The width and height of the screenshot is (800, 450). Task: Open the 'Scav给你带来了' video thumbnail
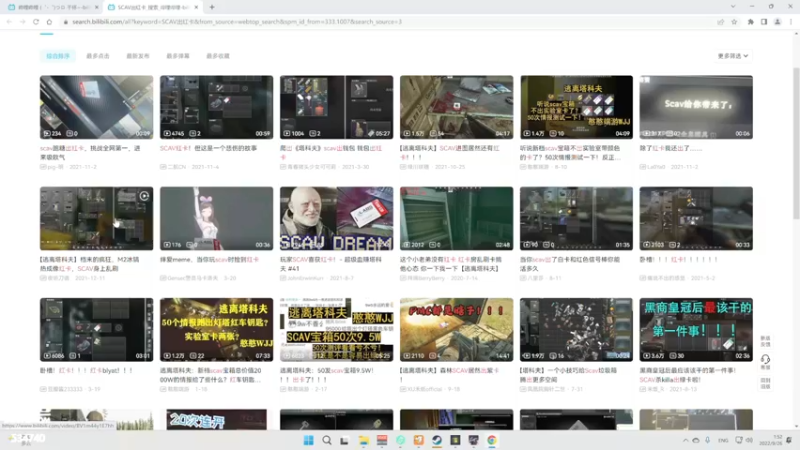point(696,107)
